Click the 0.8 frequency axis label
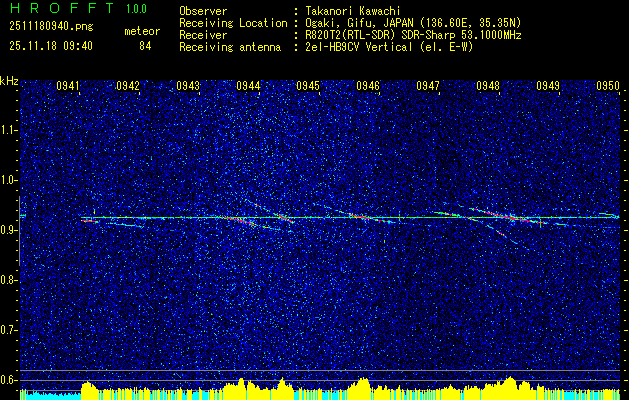Viewport: 629px width, 400px height. click(x=8, y=280)
